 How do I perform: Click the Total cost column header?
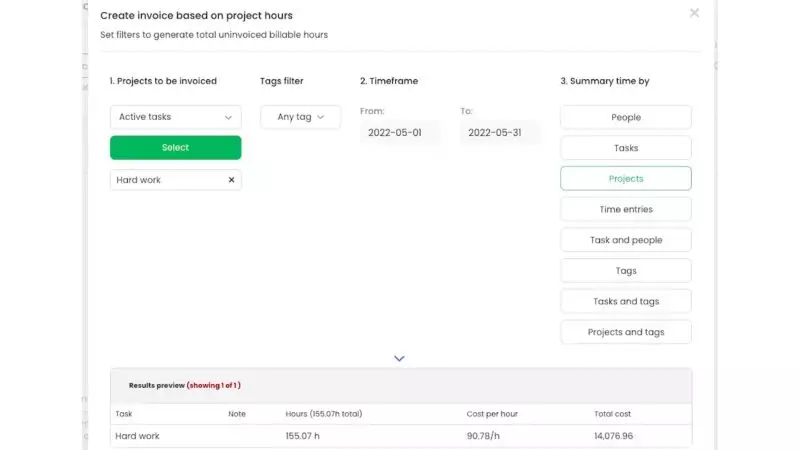click(x=612, y=414)
